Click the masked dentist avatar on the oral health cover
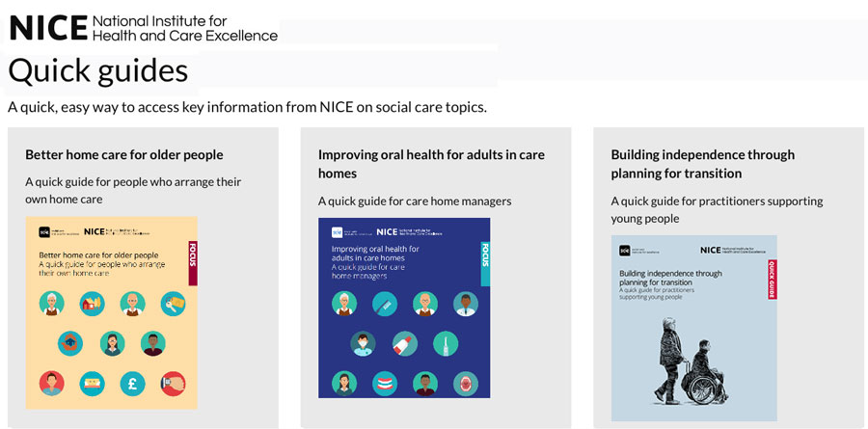This screenshot has width=868, height=429. pos(364,343)
